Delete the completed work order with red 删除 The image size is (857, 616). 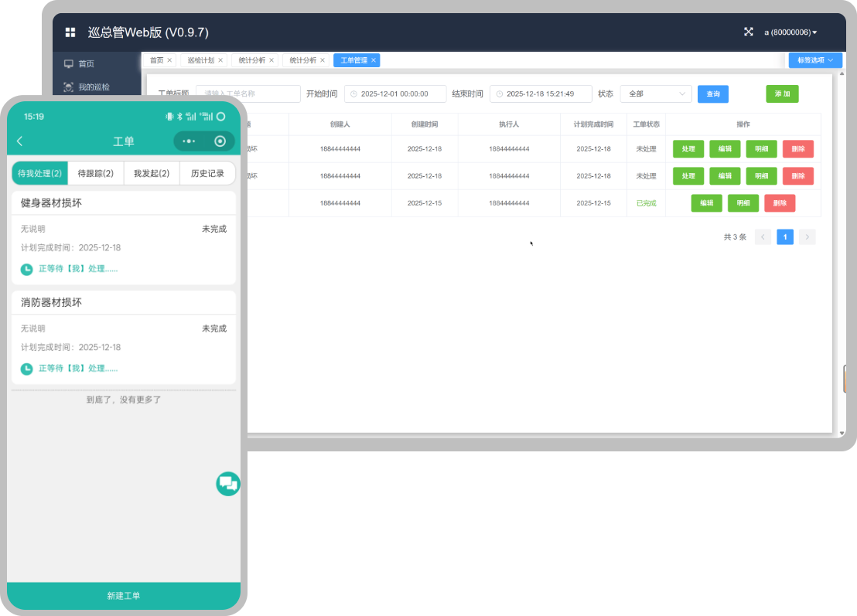click(x=779, y=203)
